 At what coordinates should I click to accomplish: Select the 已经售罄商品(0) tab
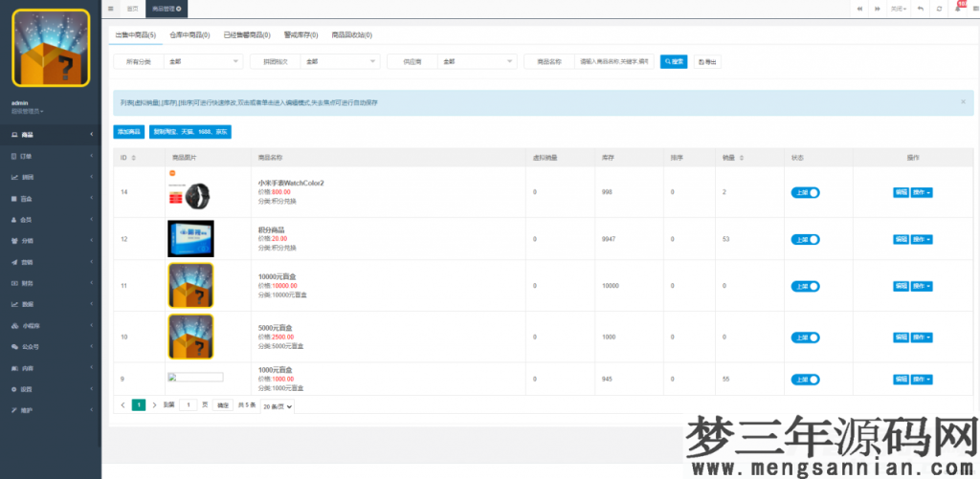(x=247, y=35)
